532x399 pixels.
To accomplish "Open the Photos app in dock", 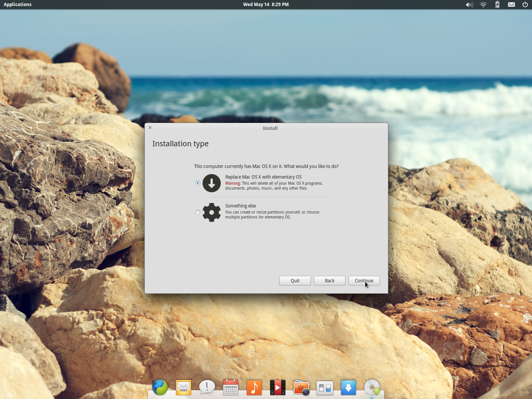I will click(301, 388).
